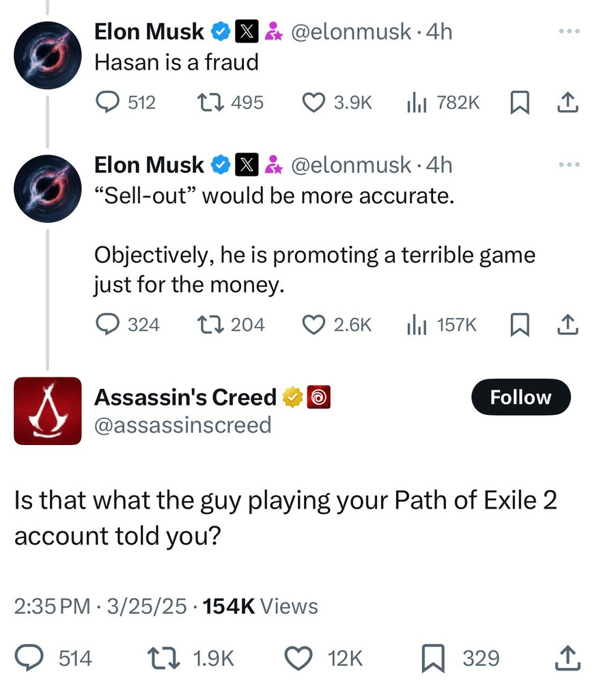Open the @assassinscreed profile handle
The height and width of the screenshot is (700, 597).
click(182, 425)
